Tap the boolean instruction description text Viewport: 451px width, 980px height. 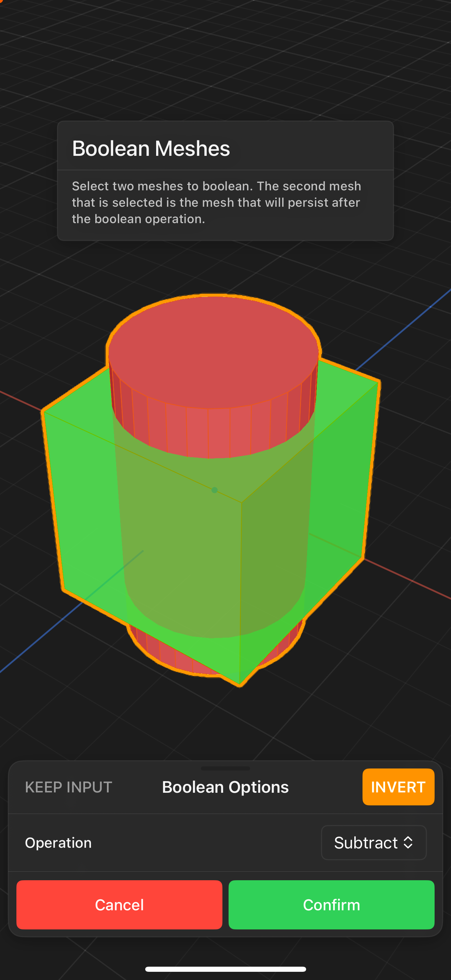(x=216, y=202)
